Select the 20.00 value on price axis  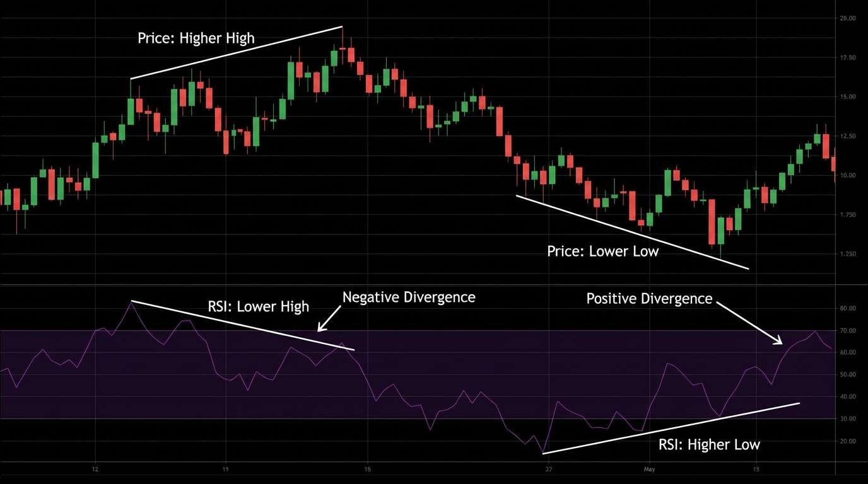tap(847, 18)
